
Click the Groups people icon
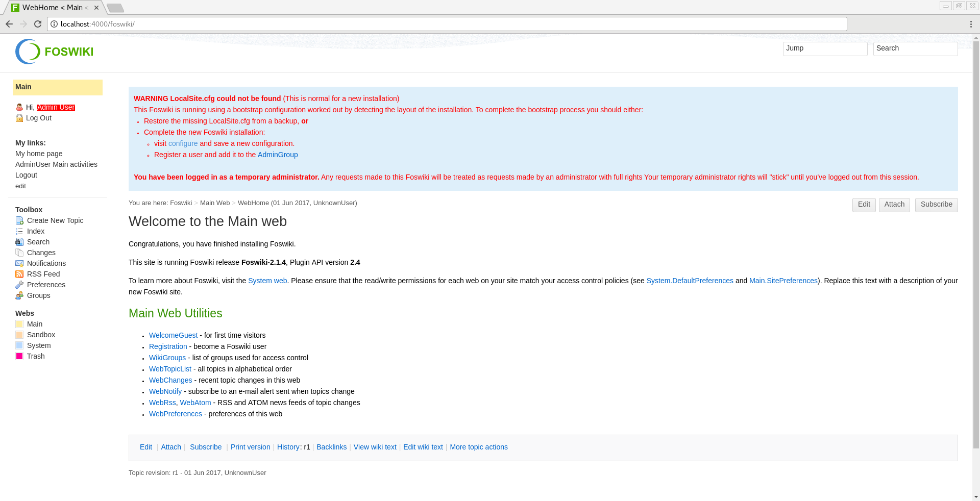(x=19, y=295)
